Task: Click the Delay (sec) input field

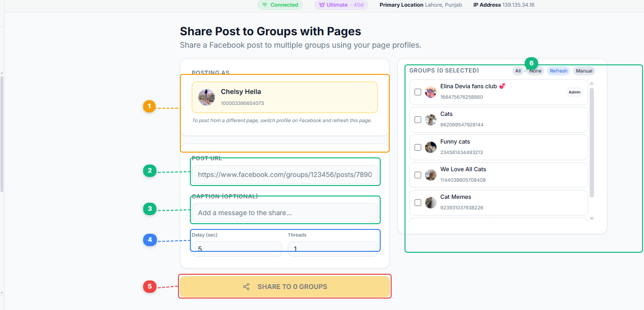Action: point(237,248)
